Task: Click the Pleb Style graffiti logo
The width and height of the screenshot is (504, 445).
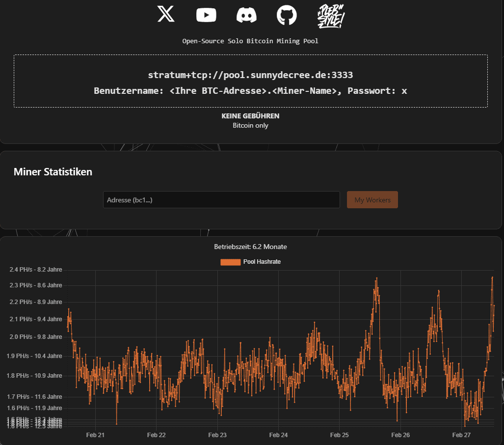Action: pos(331,15)
